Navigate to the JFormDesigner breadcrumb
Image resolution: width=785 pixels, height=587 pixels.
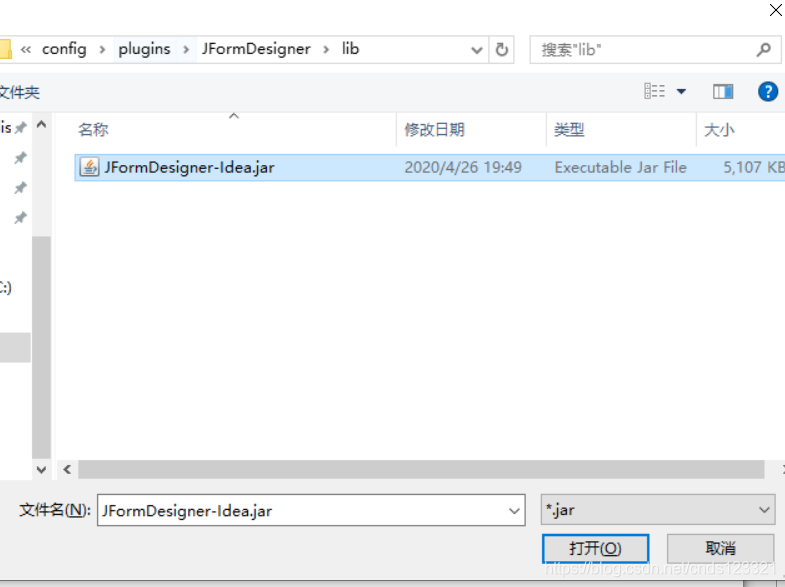[256, 49]
